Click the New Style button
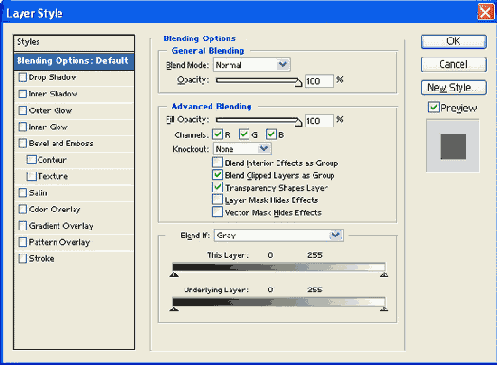This screenshot has height=365, width=497. click(x=454, y=88)
